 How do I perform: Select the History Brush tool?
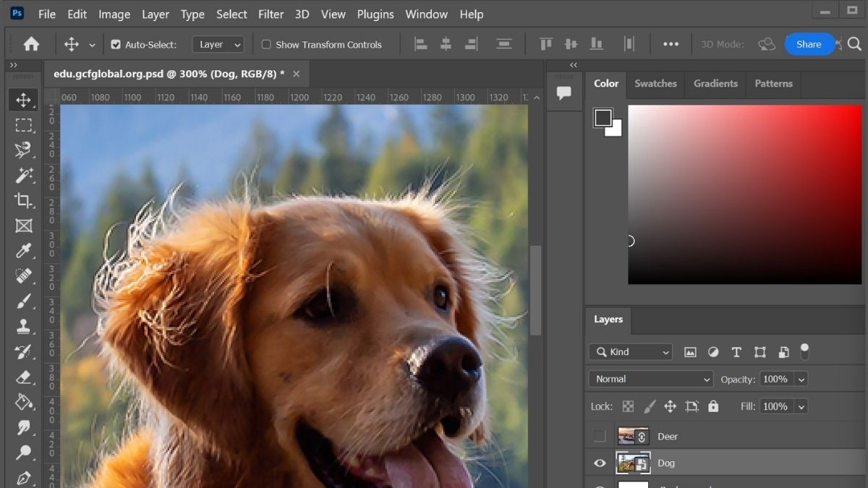(x=23, y=352)
